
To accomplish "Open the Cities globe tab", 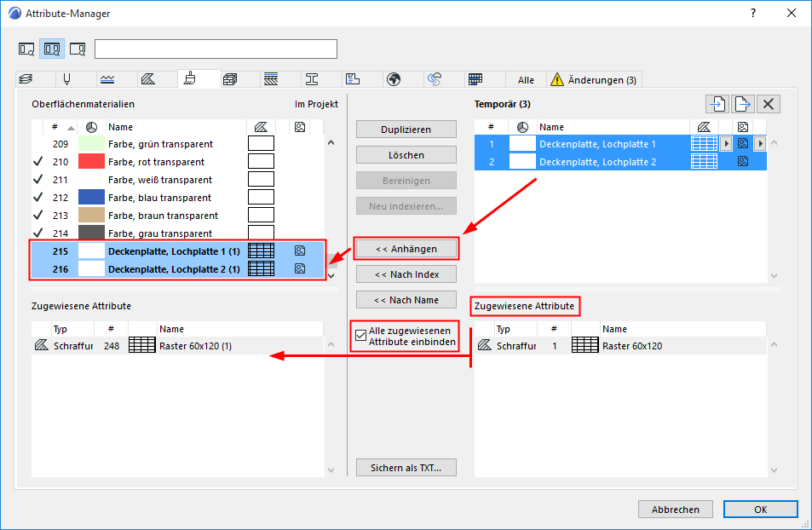I will 394,79.
